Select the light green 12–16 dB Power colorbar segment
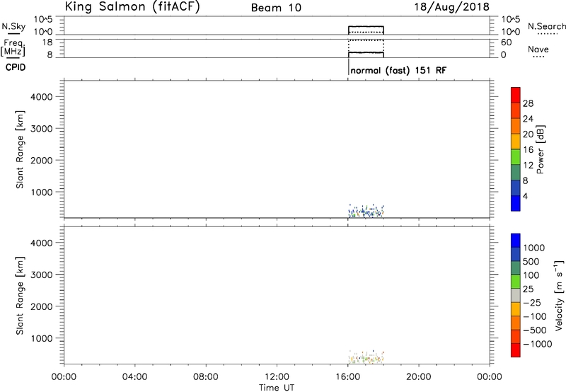 pos(516,156)
